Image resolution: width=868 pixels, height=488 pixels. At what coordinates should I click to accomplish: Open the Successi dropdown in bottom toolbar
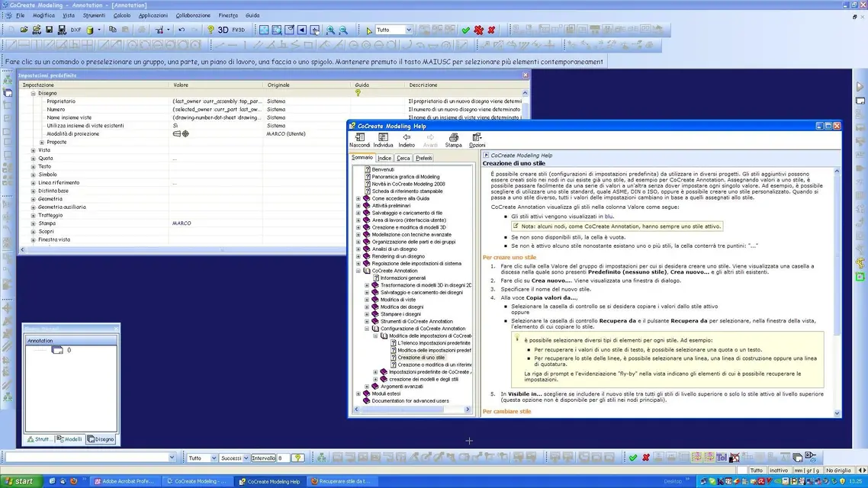pos(246,458)
